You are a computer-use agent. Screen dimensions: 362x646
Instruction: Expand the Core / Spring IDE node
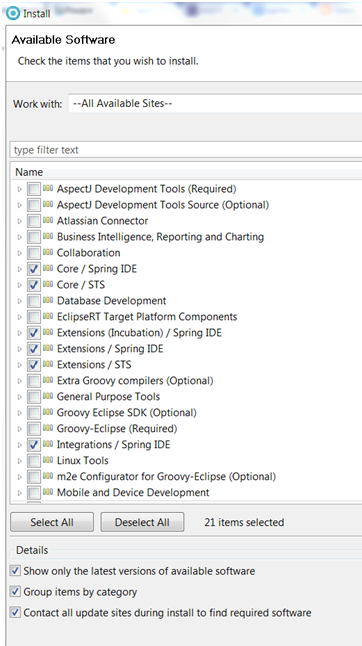19,269
